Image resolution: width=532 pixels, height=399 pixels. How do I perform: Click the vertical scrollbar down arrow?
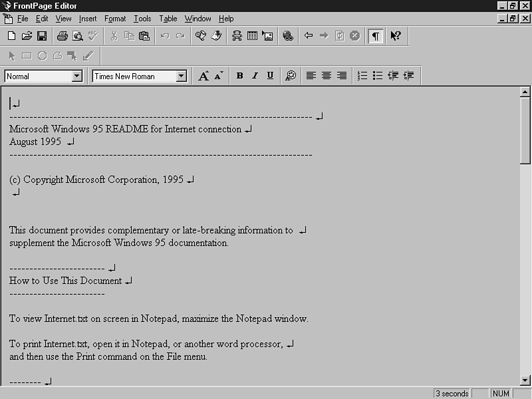(x=525, y=380)
